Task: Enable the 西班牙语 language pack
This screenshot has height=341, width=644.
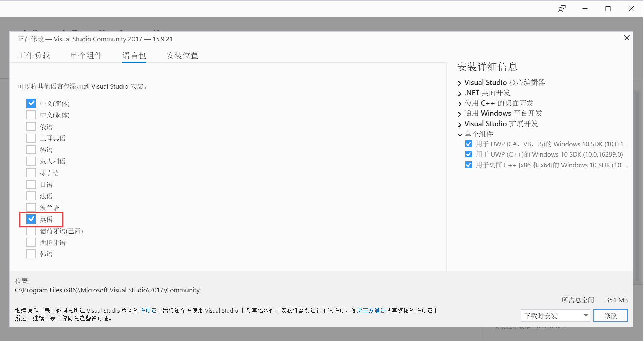Action: tap(31, 242)
